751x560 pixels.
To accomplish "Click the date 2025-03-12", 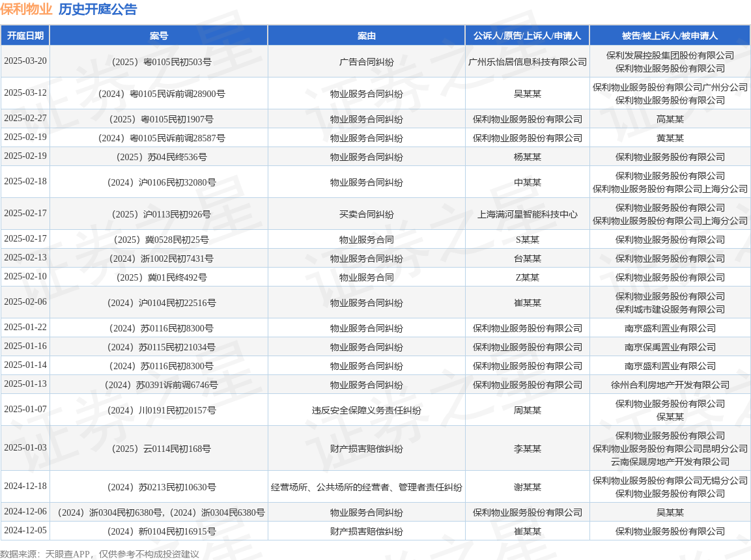I will pos(25,93).
